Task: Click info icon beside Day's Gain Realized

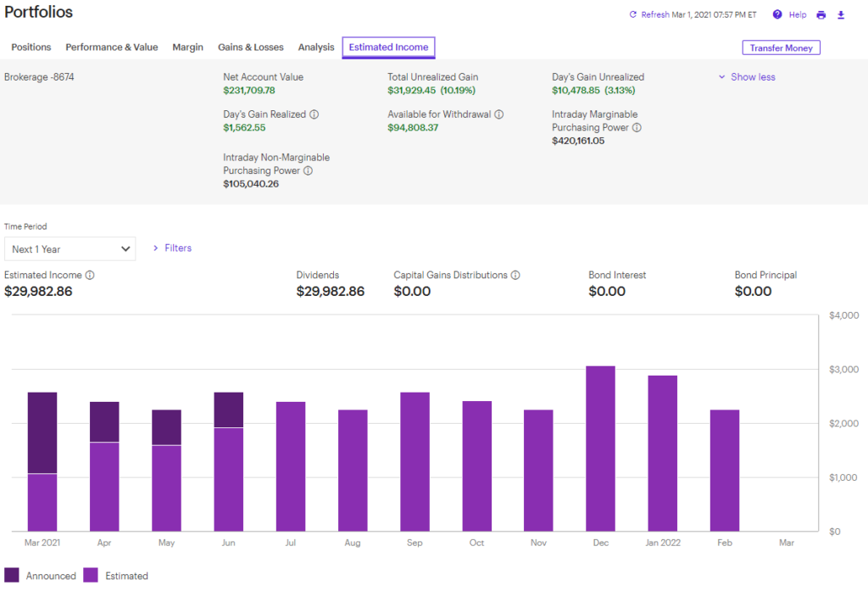Action: [314, 114]
